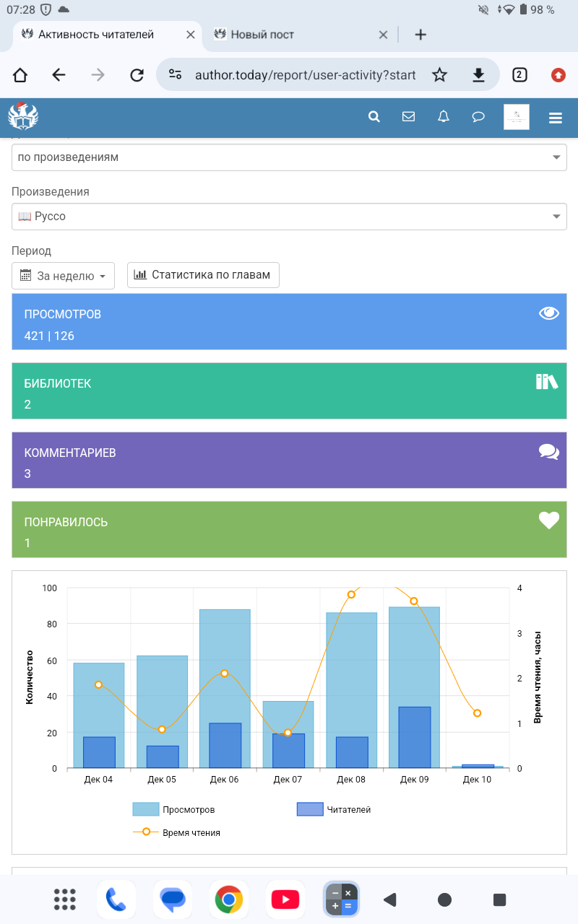Click the browser address bar URL
The width and height of the screenshot is (578, 924).
pos(305,75)
